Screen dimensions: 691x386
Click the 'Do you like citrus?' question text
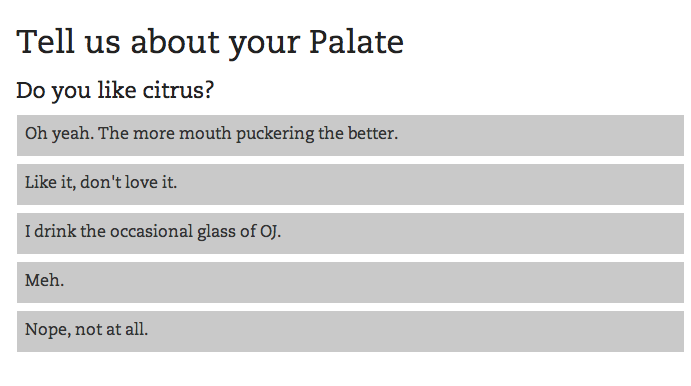tap(115, 91)
